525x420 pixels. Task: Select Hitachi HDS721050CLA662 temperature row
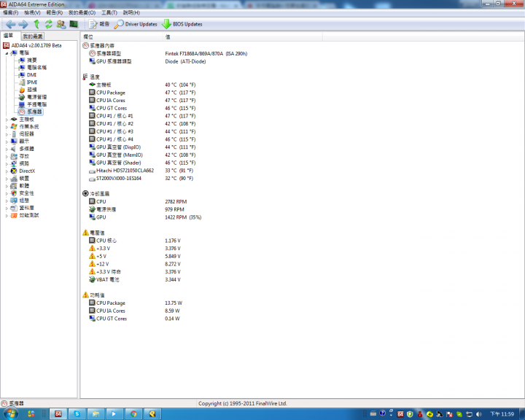coord(141,171)
